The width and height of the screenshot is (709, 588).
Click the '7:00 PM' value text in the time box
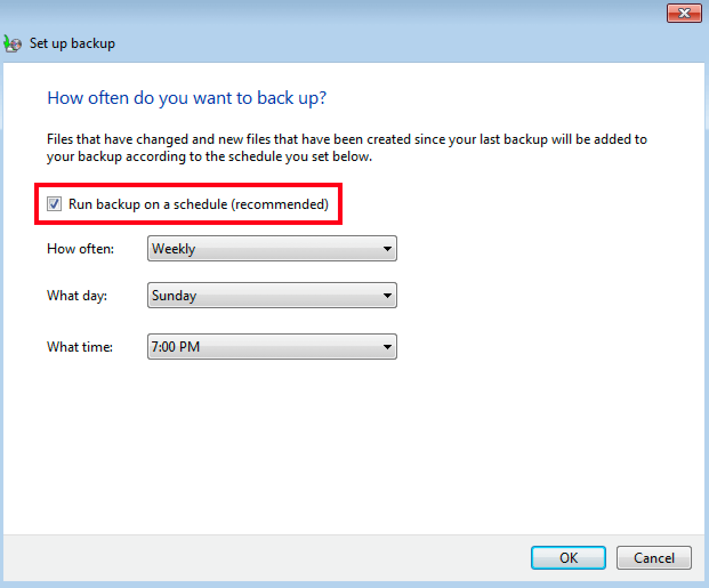click(176, 347)
